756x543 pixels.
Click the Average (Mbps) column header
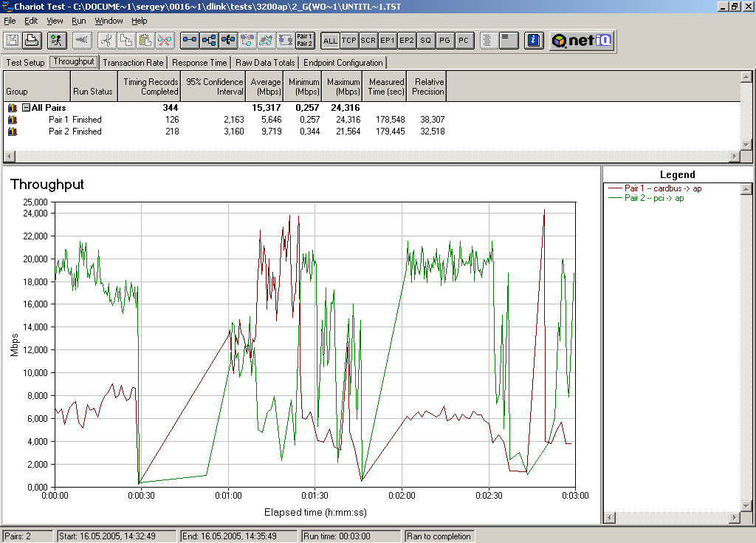pyautogui.click(x=265, y=86)
